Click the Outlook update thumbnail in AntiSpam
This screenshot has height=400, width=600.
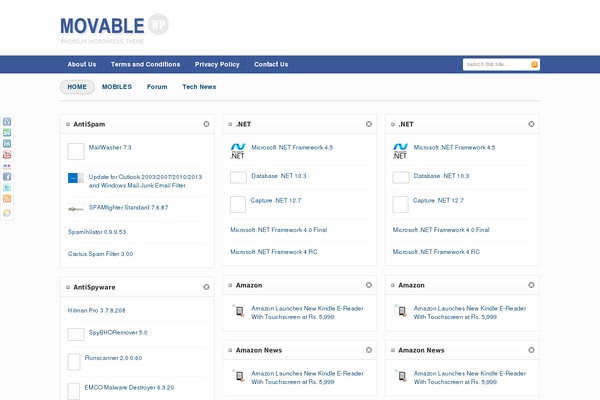pyautogui.click(x=76, y=178)
